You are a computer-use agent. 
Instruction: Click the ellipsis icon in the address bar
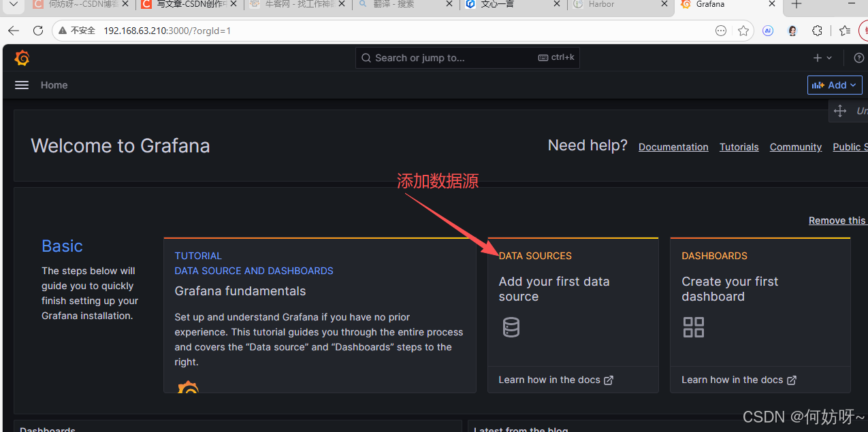(x=721, y=31)
